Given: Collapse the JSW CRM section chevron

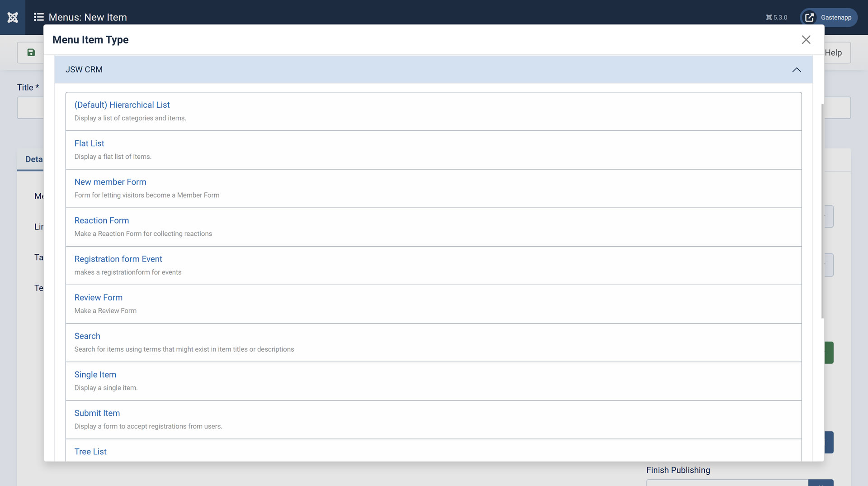Looking at the screenshot, I should (796, 70).
